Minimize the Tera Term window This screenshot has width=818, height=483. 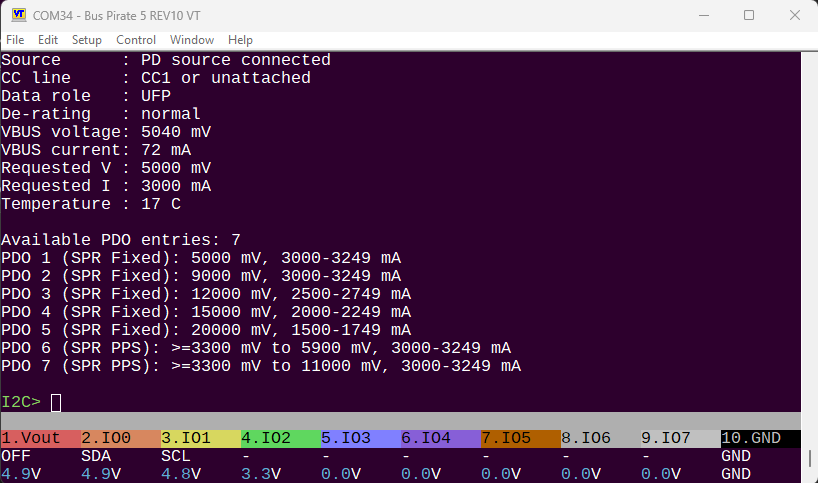(702, 16)
